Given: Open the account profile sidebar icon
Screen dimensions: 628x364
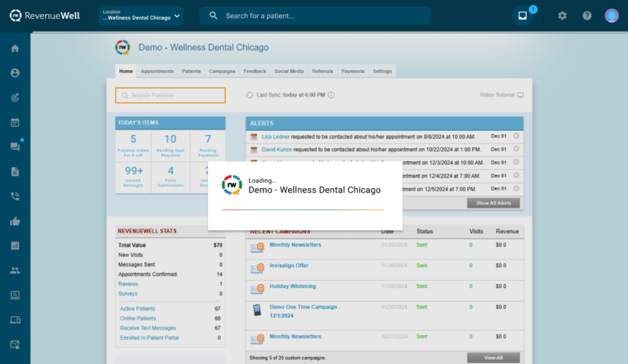Looking at the screenshot, I should (15, 73).
